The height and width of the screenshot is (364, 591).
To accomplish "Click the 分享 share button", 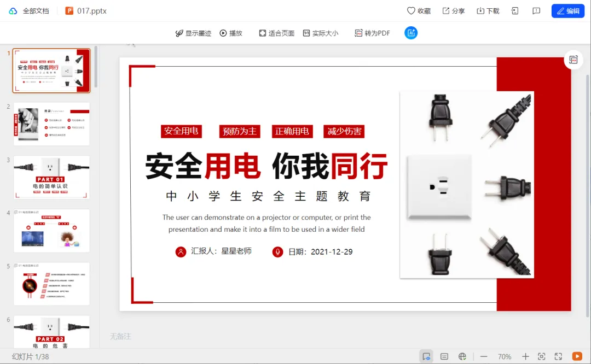I will click(454, 11).
